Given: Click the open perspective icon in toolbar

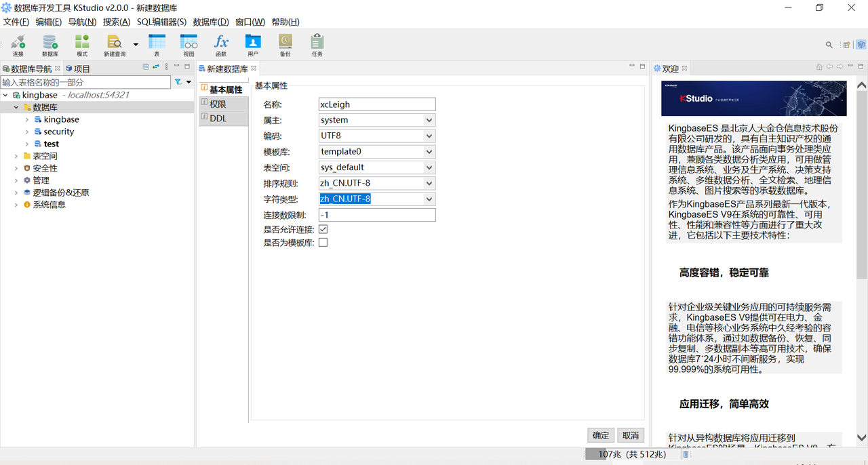Looking at the screenshot, I should pos(846,45).
